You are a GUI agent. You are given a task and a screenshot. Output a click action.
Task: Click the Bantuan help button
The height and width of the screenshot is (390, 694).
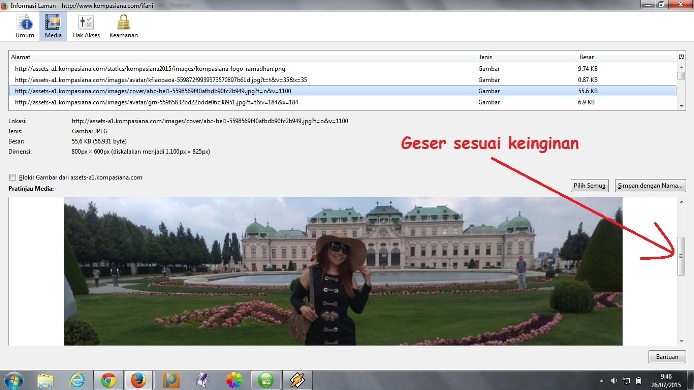[x=667, y=356]
